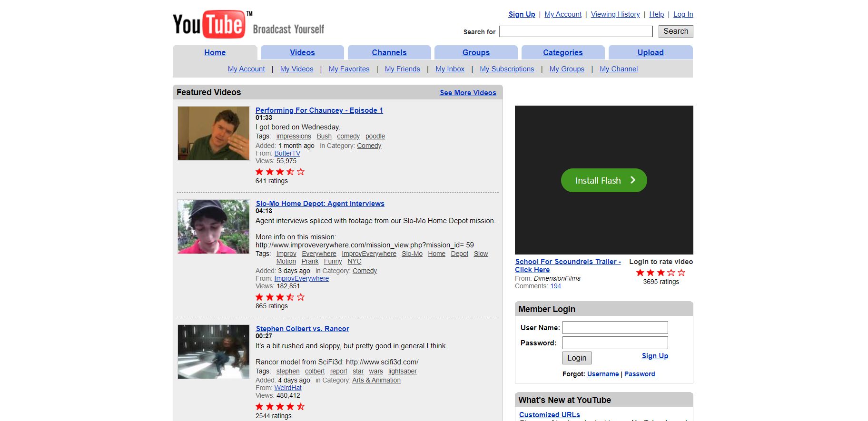Click the Install Flash button
Screen dimensions: 868x421
(x=604, y=180)
